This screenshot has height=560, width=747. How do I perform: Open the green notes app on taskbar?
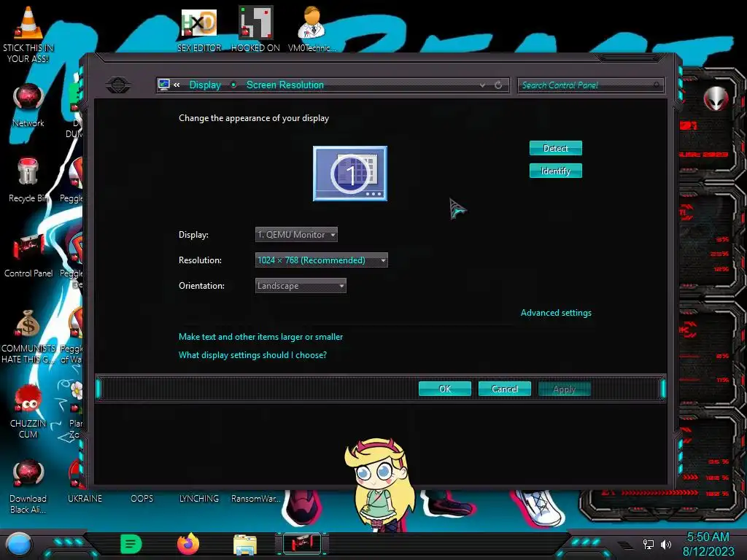(x=131, y=544)
